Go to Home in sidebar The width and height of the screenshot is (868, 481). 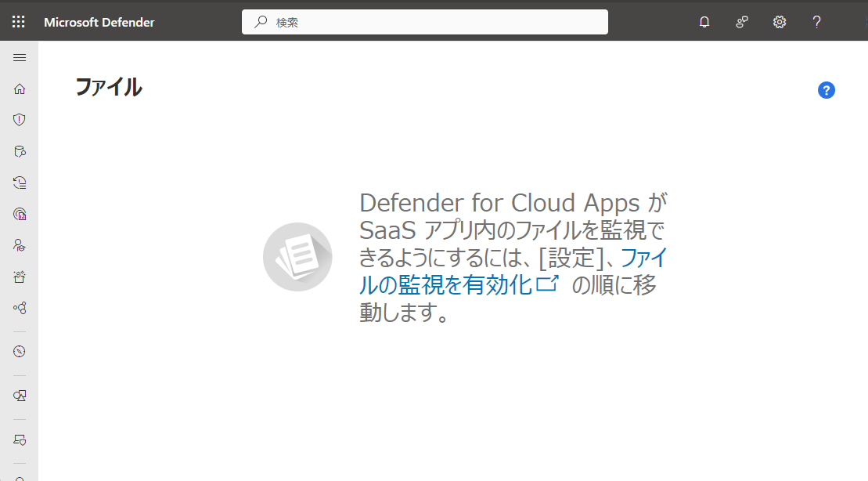(x=20, y=89)
